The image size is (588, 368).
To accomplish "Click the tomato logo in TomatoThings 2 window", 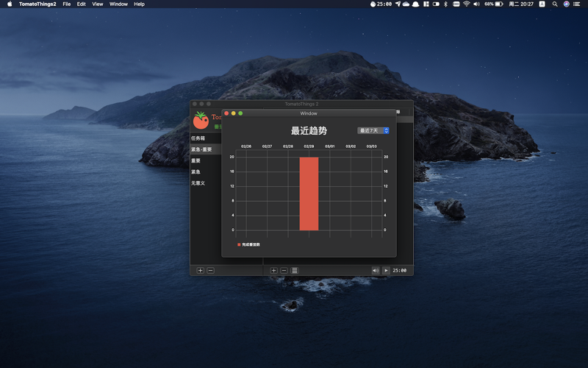I will click(x=201, y=120).
